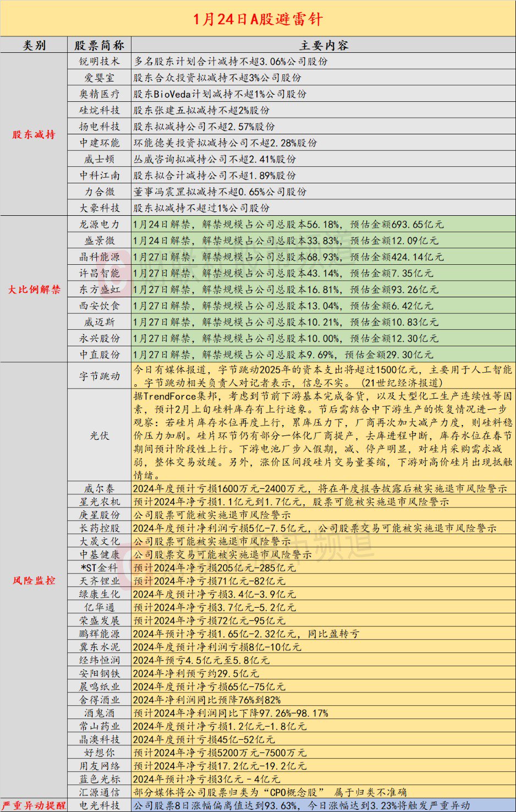This screenshot has height=812, width=516.
Task: Select stock name '安阳钢铁'
Action: (x=100, y=673)
